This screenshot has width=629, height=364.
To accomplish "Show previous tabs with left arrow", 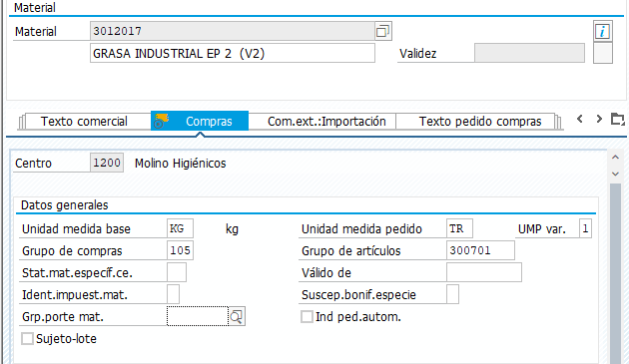I will (579, 119).
